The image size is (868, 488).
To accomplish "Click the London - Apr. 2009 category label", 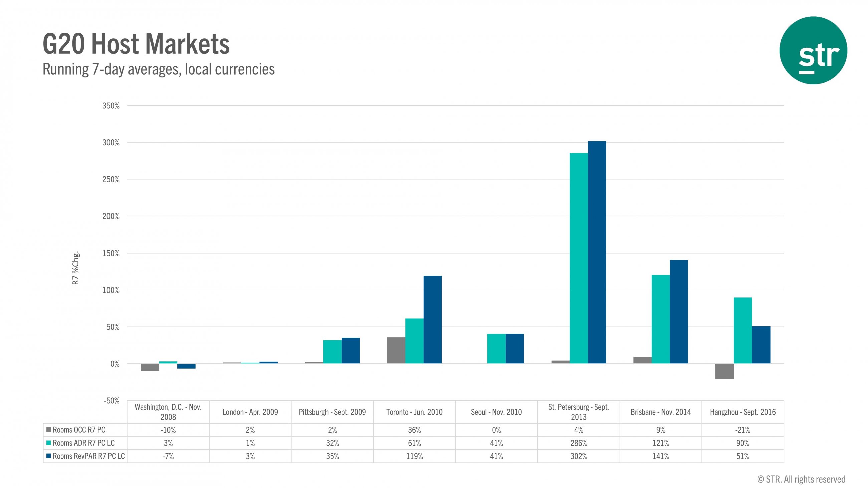I will tap(250, 412).
